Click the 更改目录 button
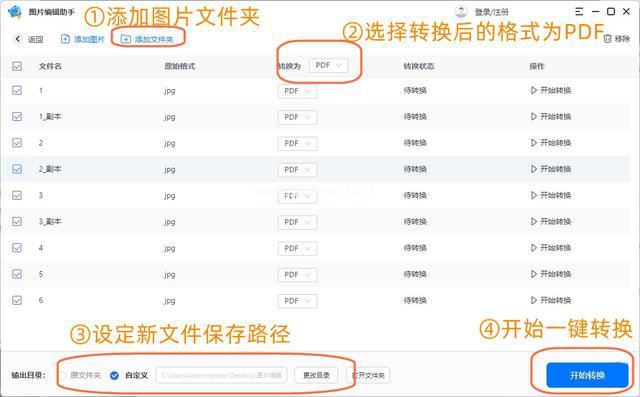 click(x=316, y=375)
